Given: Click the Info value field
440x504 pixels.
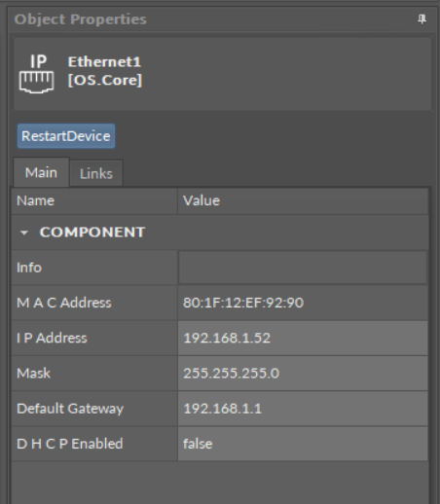Looking at the screenshot, I should pyautogui.click(x=303, y=268).
